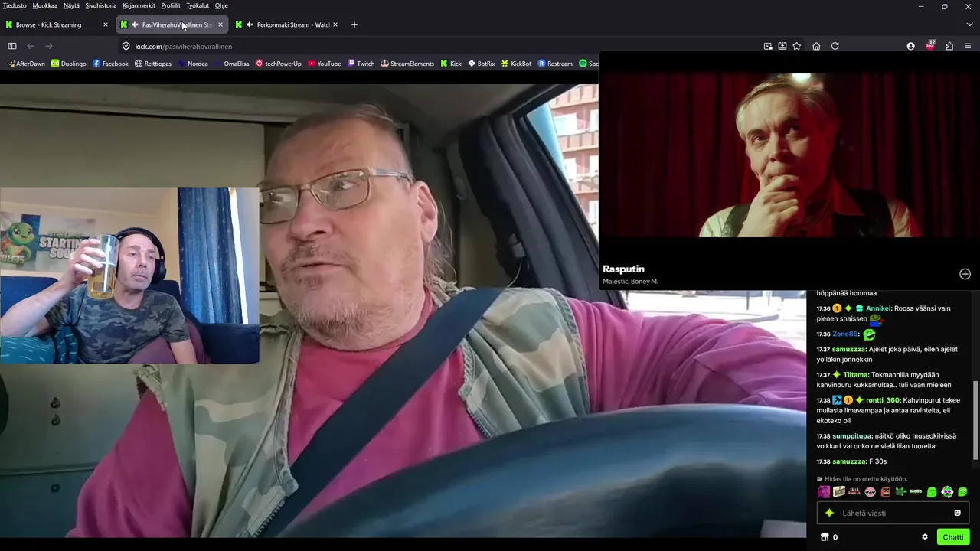Click the Lähetä viesti message field
This screenshot has width=980, height=551.
[893, 513]
